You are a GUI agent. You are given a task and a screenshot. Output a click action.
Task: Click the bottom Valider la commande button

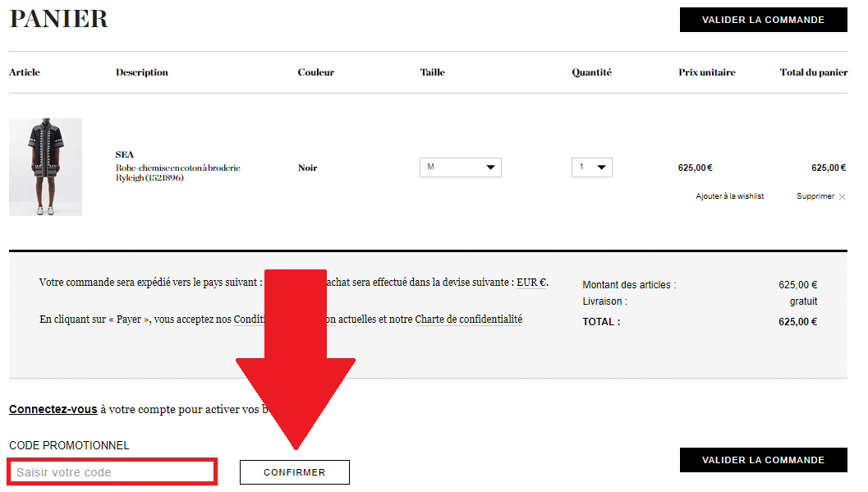point(763,460)
